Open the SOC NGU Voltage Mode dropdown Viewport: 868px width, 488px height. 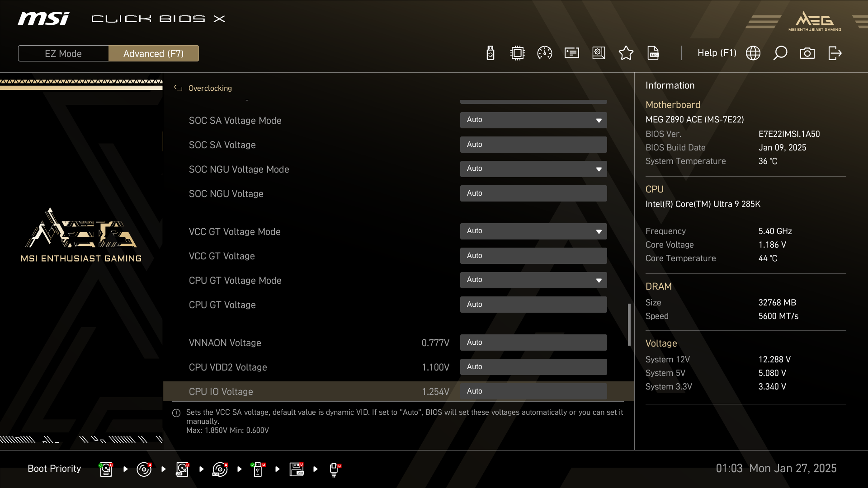(x=533, y=169)
